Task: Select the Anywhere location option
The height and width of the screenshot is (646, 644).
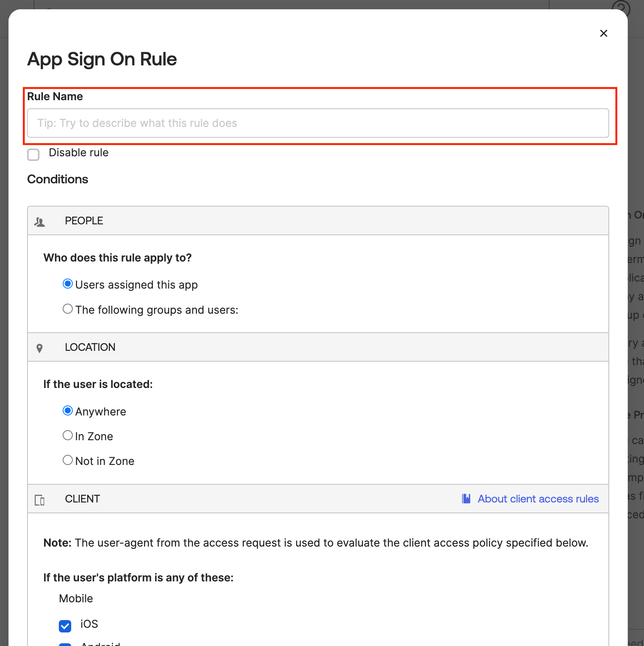Action: click(68, 410)
